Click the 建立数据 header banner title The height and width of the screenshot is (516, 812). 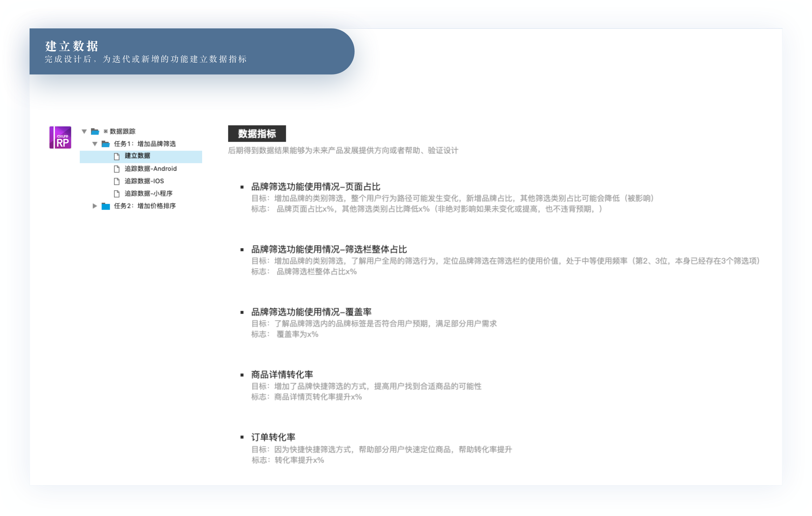[x=71, y=46]
